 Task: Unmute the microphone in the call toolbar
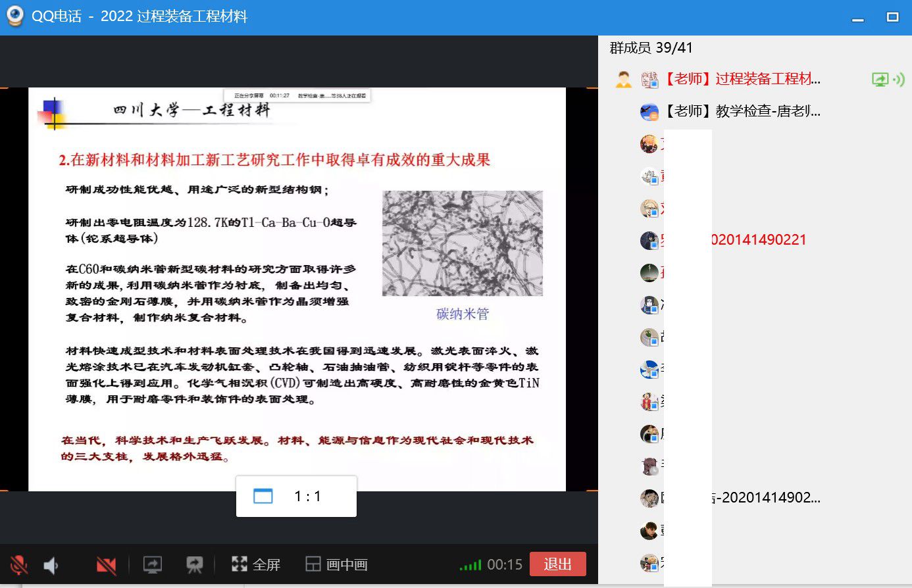pyautogui.click(x=18, y=565)
